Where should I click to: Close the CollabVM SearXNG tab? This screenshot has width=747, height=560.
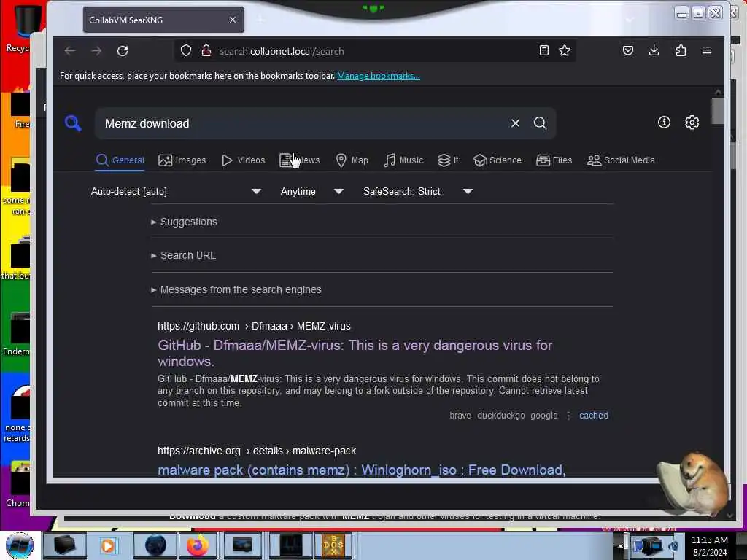(x=233, y=20)
